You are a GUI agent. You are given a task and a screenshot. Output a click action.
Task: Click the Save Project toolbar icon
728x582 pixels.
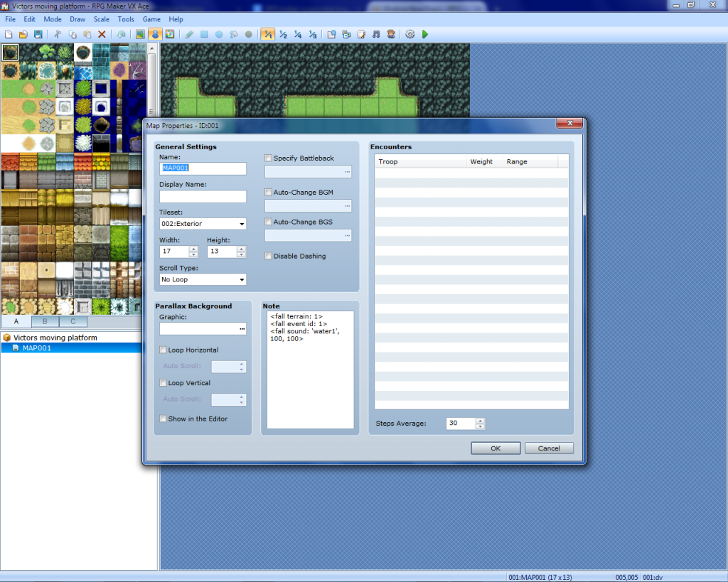(x=38, y=34)
